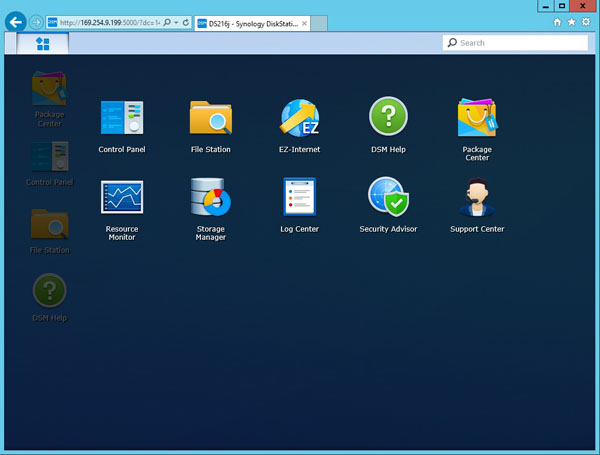Open DSM Help from the app grid
Screen dimensions: 600x455
click(388, 118)
